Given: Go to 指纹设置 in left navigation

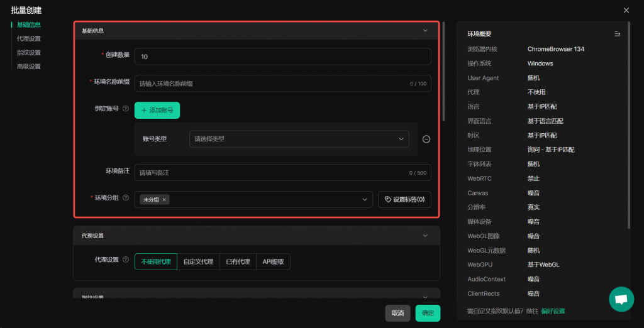Looking at the screenshot, I should click(29, 53).
